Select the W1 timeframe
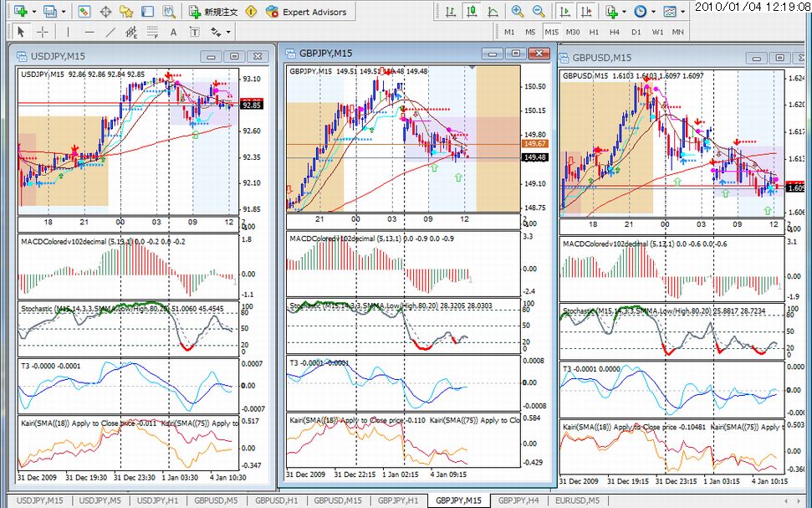The image size is (812, 508). coord(657,32)
